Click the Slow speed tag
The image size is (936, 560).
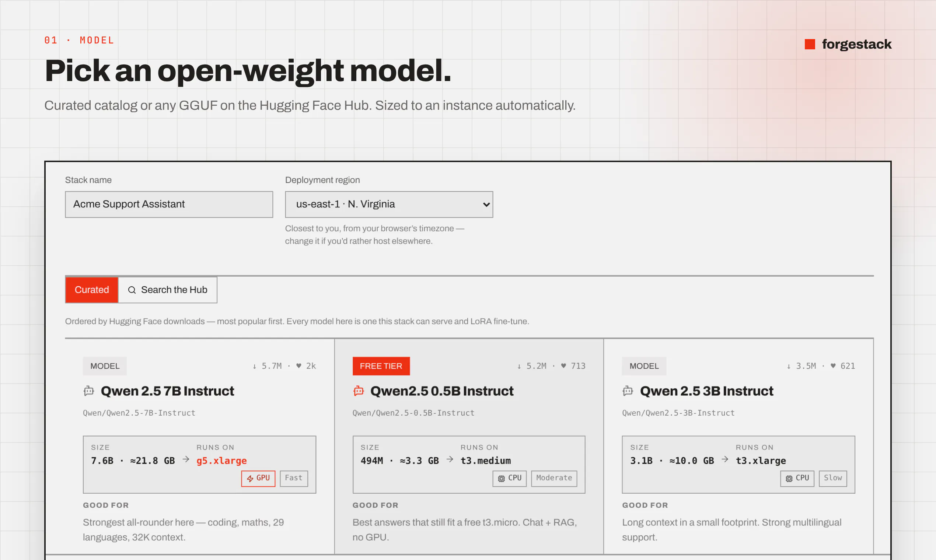[832, 478]
